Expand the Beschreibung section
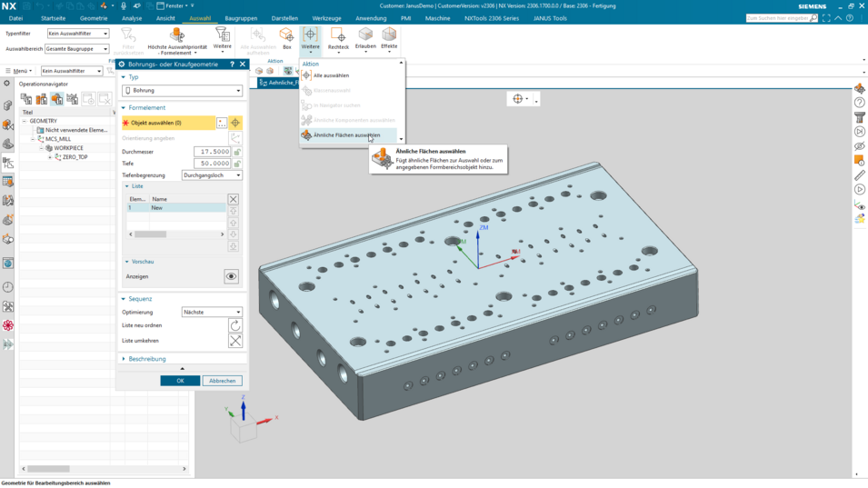The image size is (868, 488). [x=124, y=359]
